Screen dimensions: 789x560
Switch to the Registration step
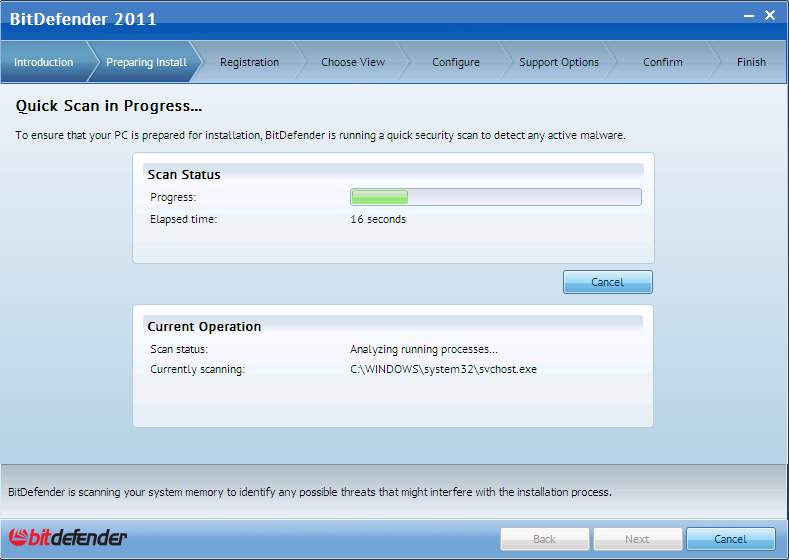[x=249, y=62]
